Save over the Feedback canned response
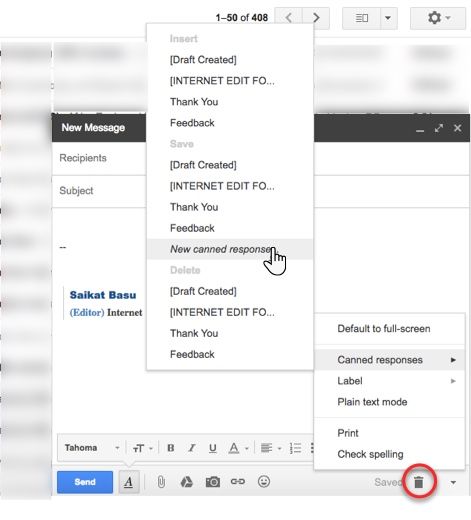Image resolution: width=471 pixels, height=520 pixels. [x=230, y=228]
